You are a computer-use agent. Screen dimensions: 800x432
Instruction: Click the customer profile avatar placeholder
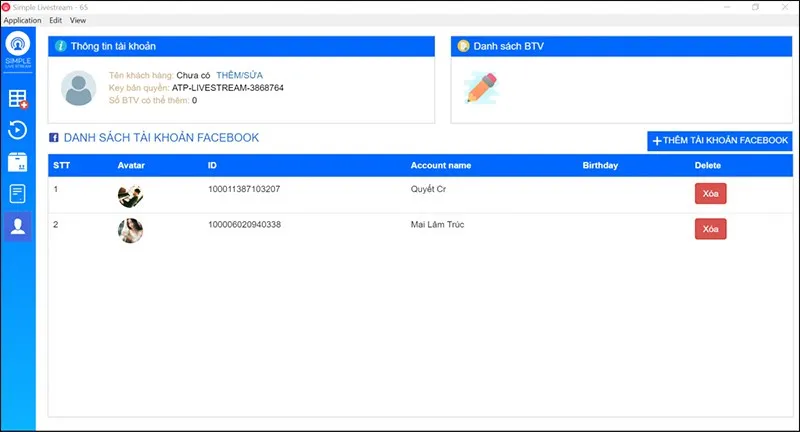(x=78, y=88)
